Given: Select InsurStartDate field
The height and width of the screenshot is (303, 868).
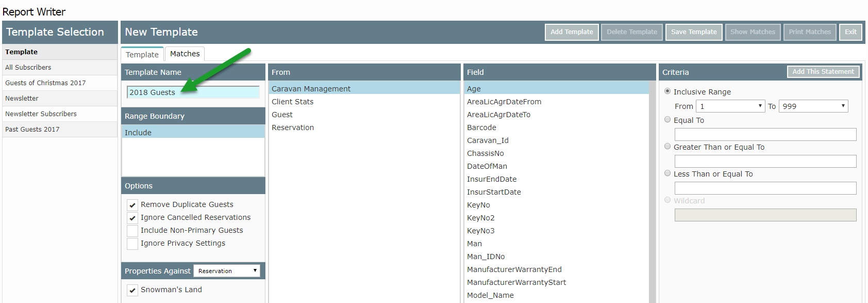Looking at the screenshot, I should pyautogui.click(x=556, y=192).
